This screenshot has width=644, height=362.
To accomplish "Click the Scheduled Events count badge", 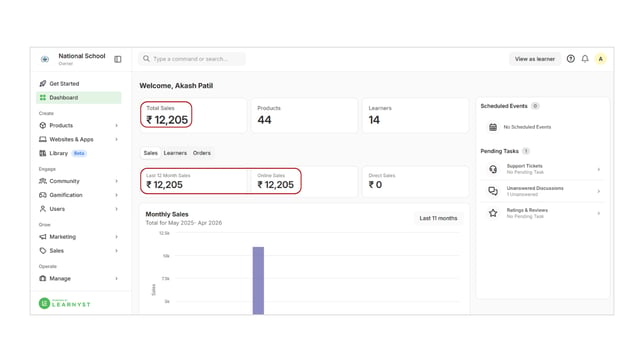I will coord(535,106).
